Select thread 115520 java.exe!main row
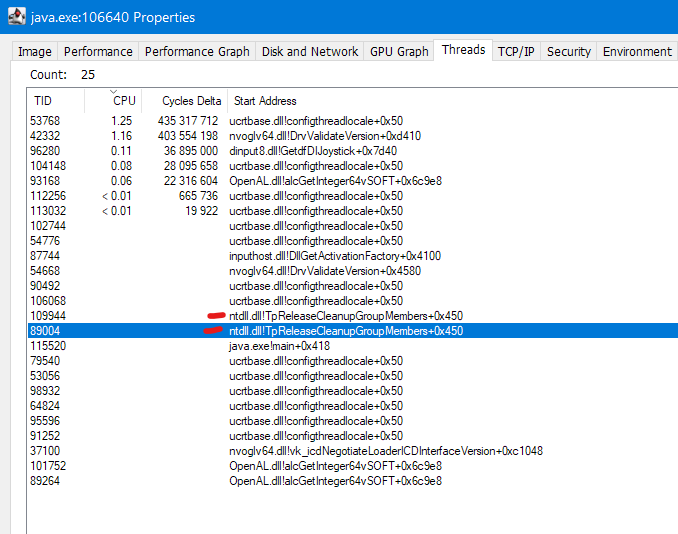 [47, 346]
